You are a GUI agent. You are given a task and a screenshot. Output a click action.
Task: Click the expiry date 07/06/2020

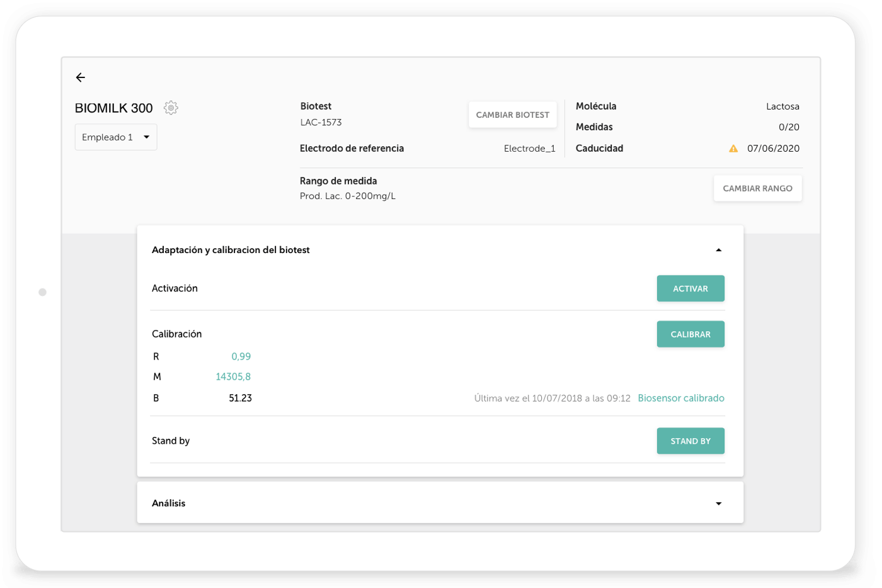click(773, 149)
